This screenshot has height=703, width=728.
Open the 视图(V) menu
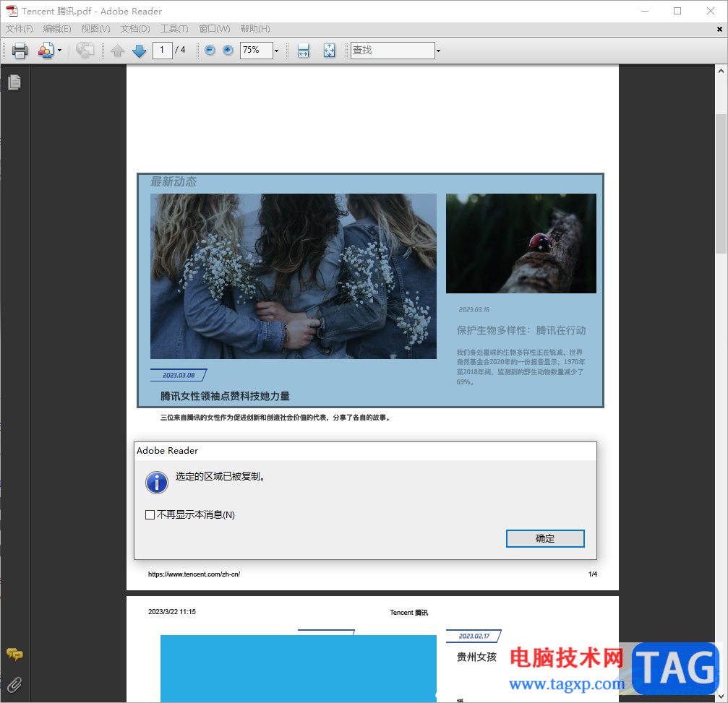pos(95,29)
